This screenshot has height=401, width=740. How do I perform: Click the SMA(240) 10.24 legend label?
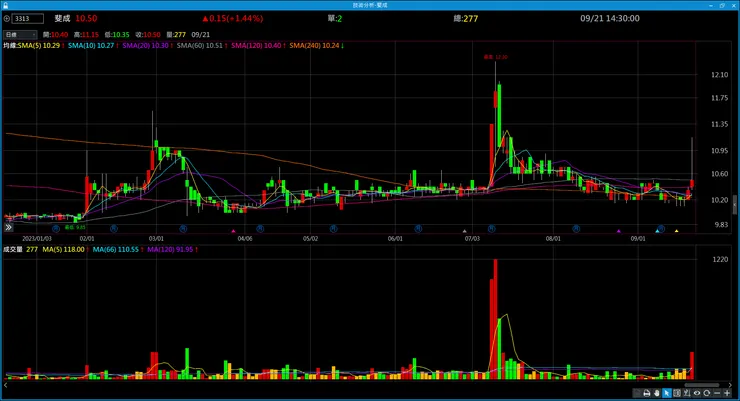315,46
